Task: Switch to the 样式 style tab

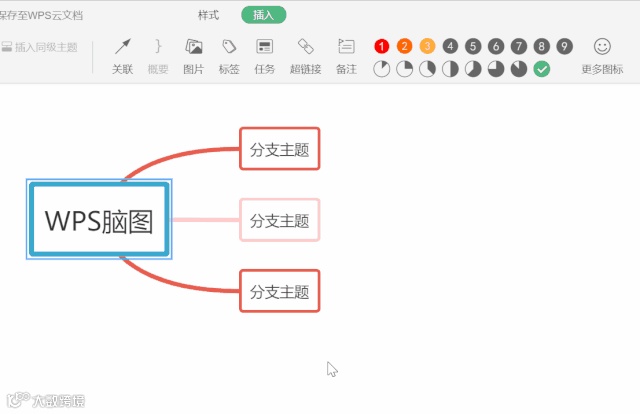Action: [x=209, y=15]
